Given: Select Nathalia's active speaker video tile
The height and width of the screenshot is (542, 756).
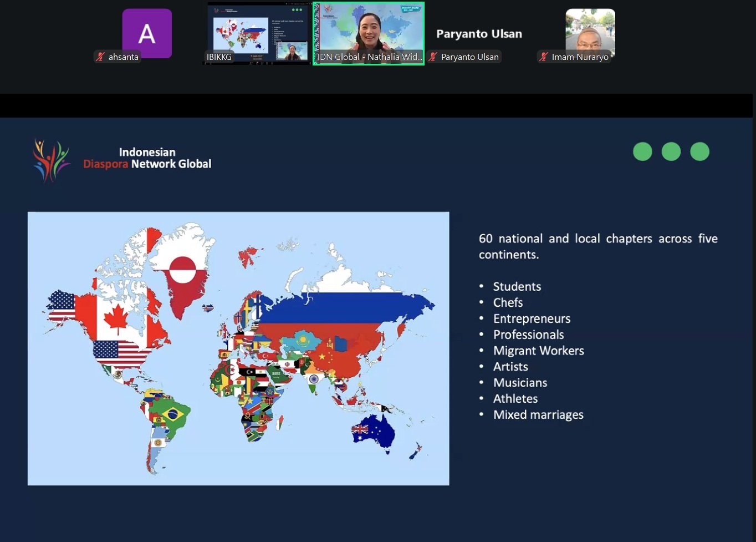Looking at the screenshot, I should point(369,33).
